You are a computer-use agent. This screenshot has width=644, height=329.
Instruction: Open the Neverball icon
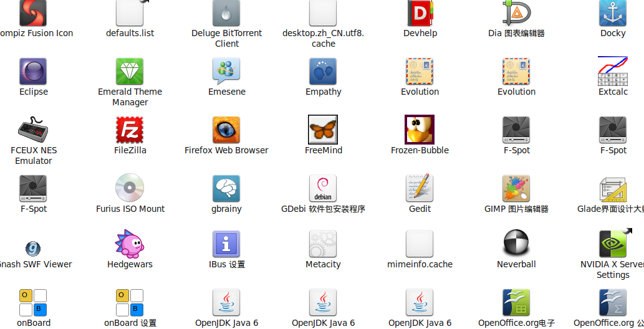click(x=516, y=242)
